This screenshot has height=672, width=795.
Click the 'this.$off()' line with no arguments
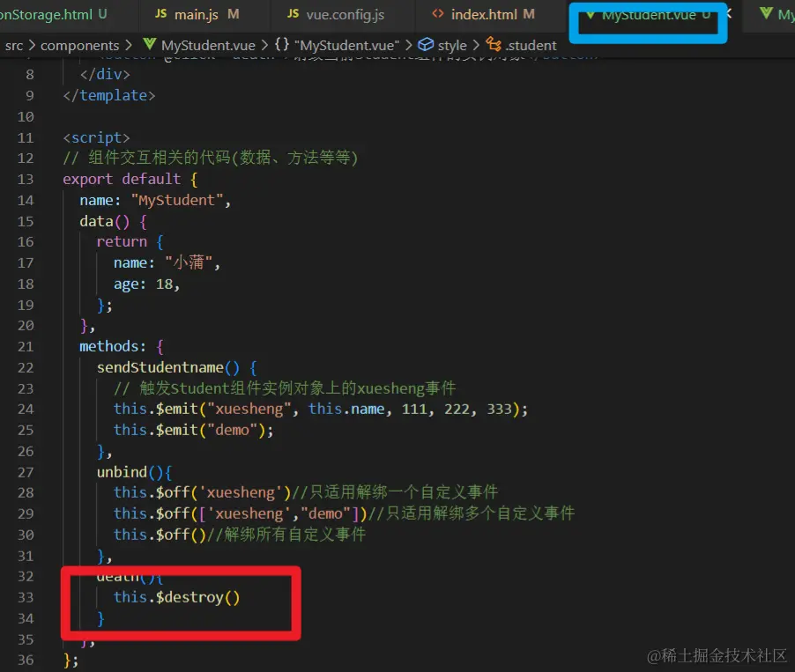[240, 535]
